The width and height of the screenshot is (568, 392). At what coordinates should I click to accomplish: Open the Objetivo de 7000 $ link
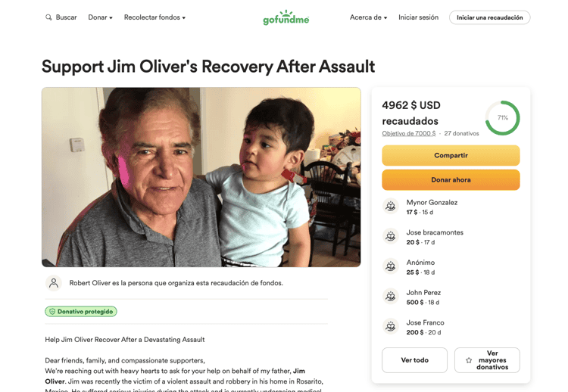pos(409,134)
